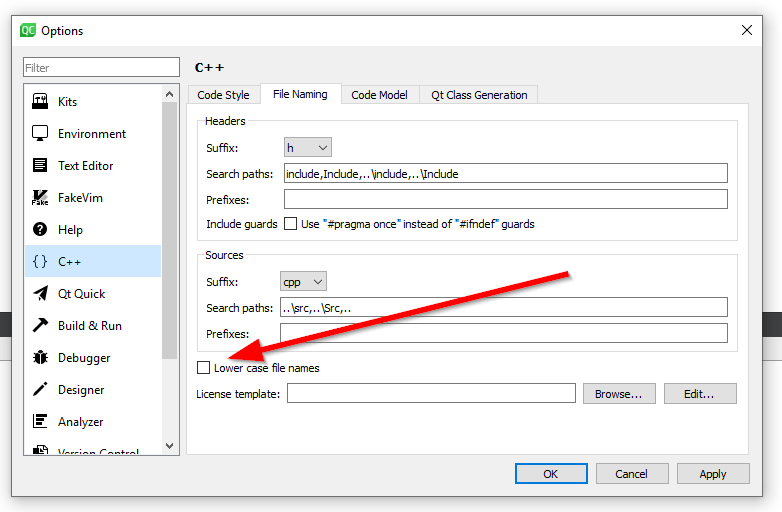782x512 pixels.
Task: Open FakeVim settings icon
Action: [x=40, y=198]
